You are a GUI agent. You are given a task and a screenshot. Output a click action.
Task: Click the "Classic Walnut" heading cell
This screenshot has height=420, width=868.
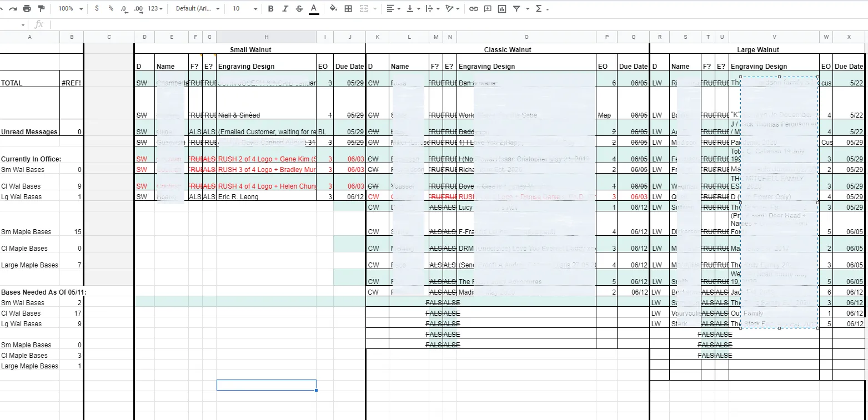(508, 50)
